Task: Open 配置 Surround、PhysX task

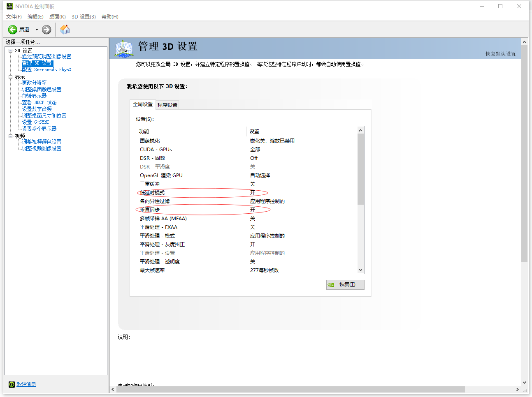Action: [46, 70]
